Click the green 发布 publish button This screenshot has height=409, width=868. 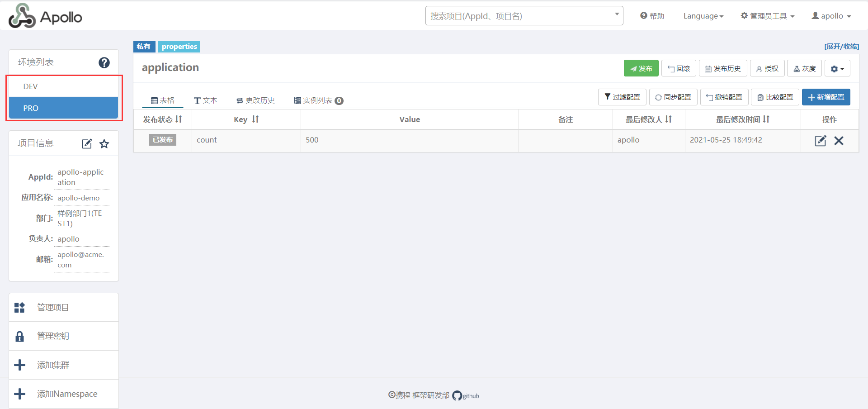pos(641,69)
